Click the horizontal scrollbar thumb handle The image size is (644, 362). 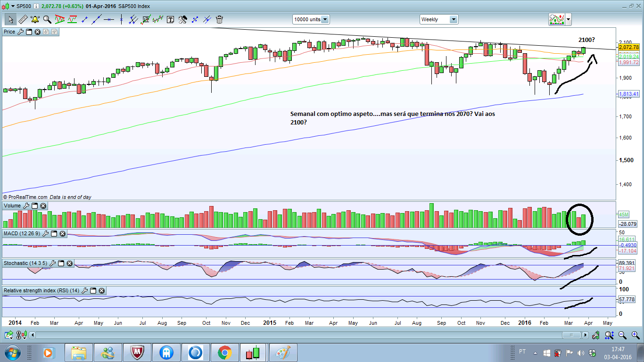coord(572,335)
